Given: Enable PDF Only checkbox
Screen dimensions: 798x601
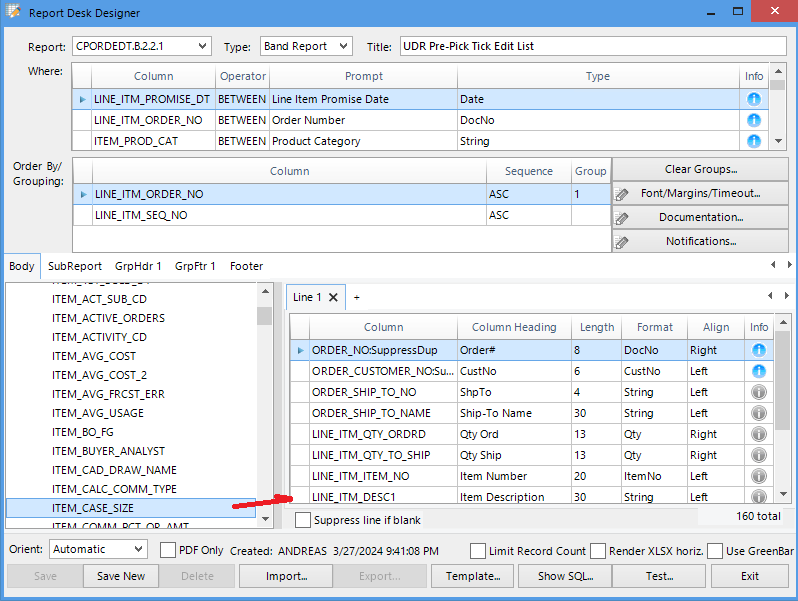Looking at the screenshot, I should [x=167, y=550].
